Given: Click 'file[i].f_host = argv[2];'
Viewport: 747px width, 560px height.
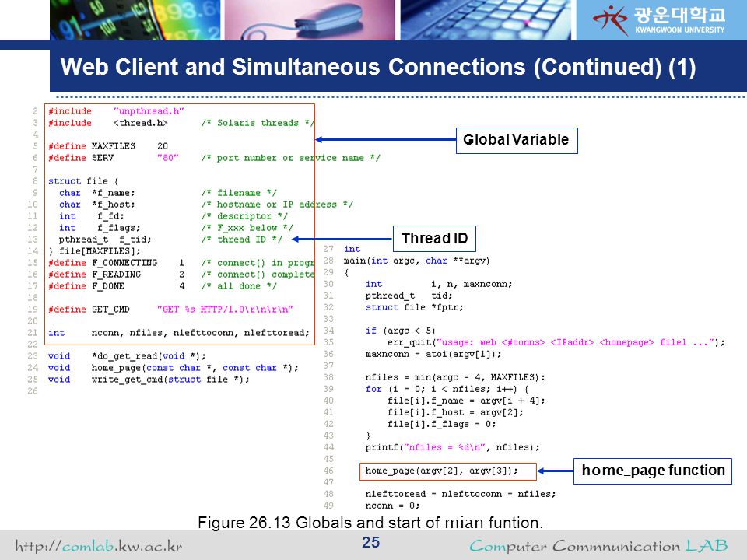Looking at the screenshot, I should coord(455,412).
